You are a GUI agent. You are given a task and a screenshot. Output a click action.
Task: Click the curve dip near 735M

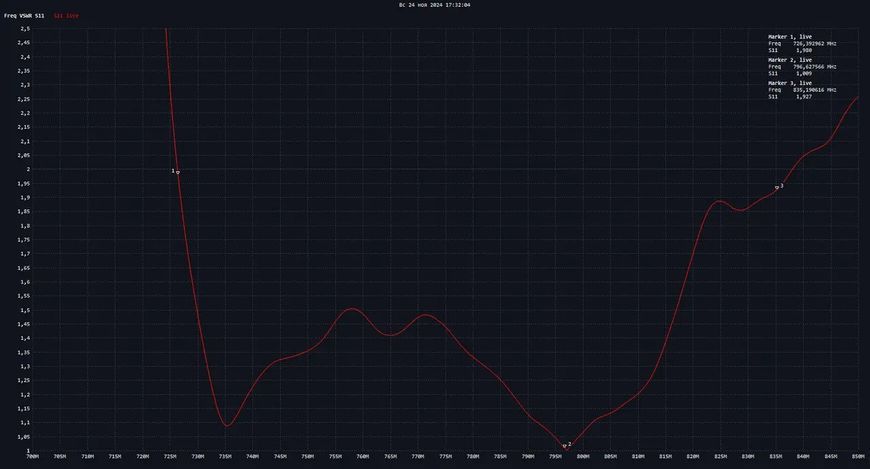click(226, 426)
